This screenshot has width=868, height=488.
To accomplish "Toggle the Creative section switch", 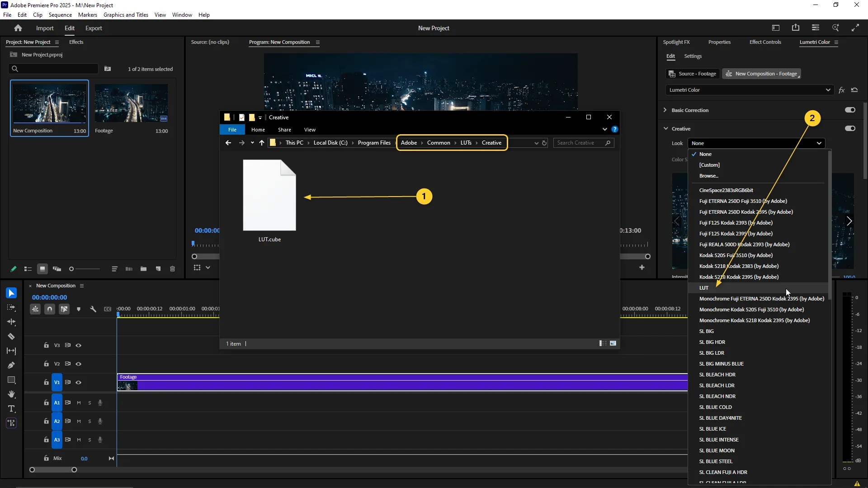I will [x=850, y=128].
